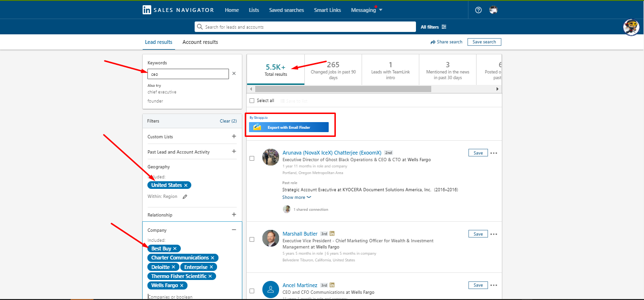Screen dimensions: 644x300
Task: Click Export with Email Finder button
Action: [x=289, y=127]
